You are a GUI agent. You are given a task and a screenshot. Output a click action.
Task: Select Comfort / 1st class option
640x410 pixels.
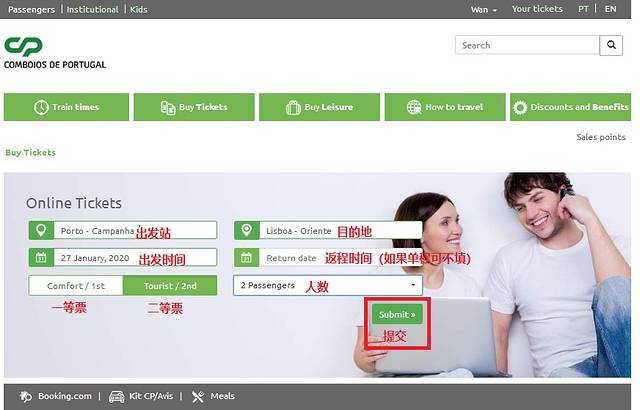click(76, 286)
